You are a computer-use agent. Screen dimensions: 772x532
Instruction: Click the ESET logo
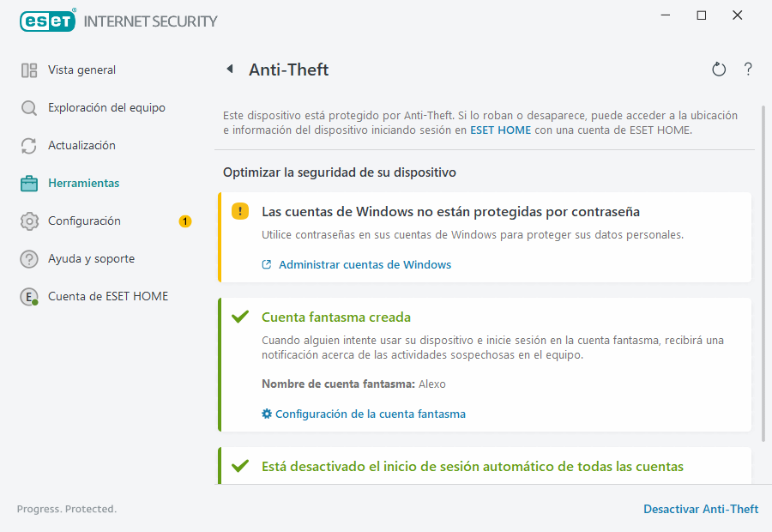pos(47,21)
